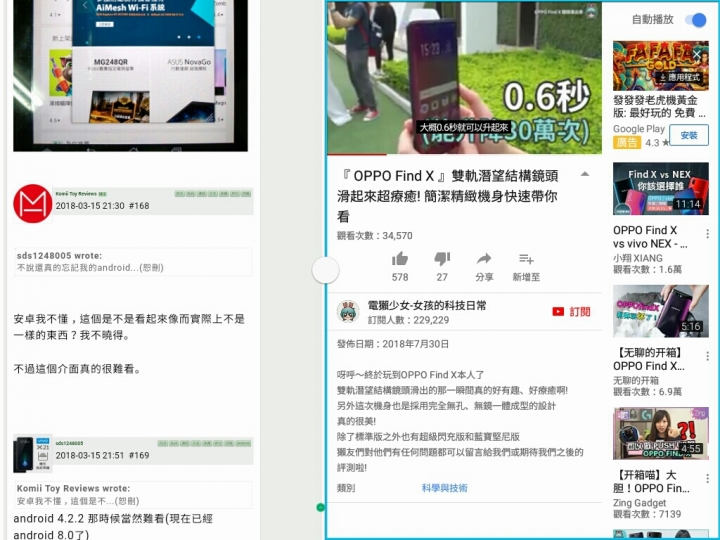
Task: Toggle the 自動播放 autoplay switch
Action: 696,20
